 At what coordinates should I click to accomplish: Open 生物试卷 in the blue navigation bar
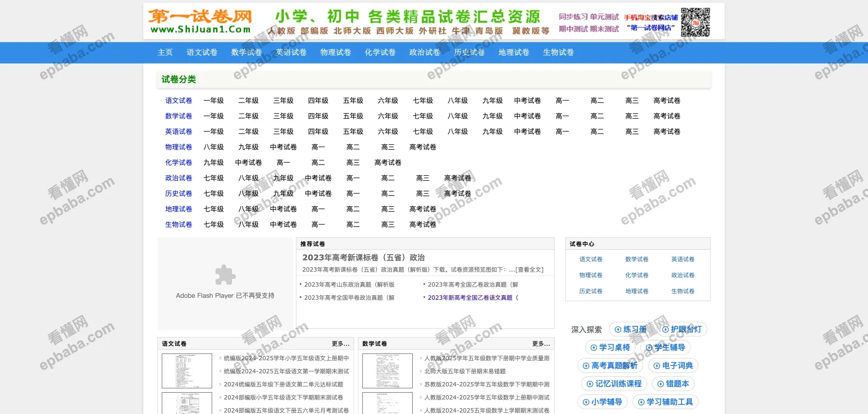558,52
